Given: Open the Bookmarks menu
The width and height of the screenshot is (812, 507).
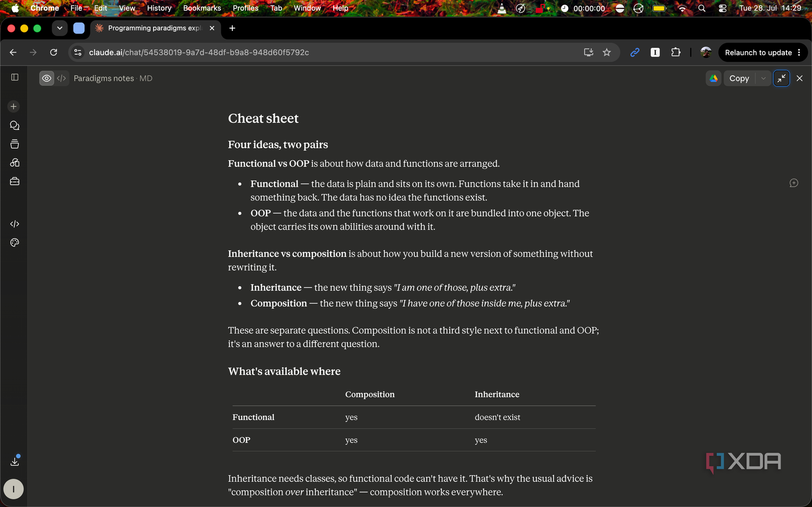Looking at the screenshot, I should (202, 8).
